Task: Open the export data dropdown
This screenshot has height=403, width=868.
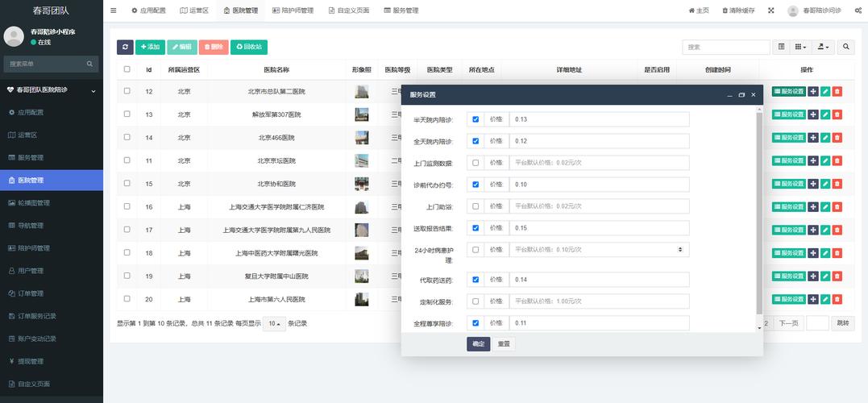Action: point(823,47)
